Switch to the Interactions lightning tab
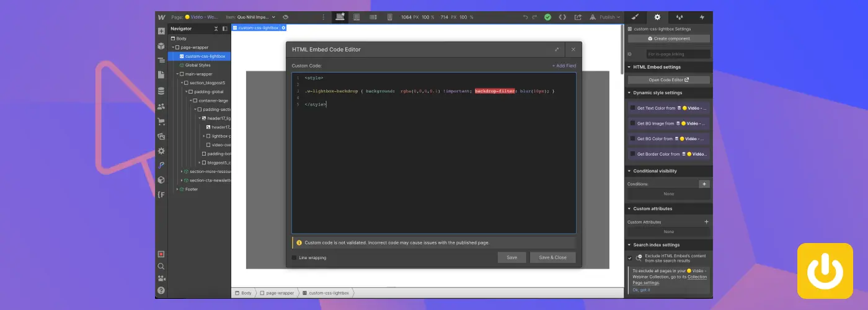 point(702,17)
